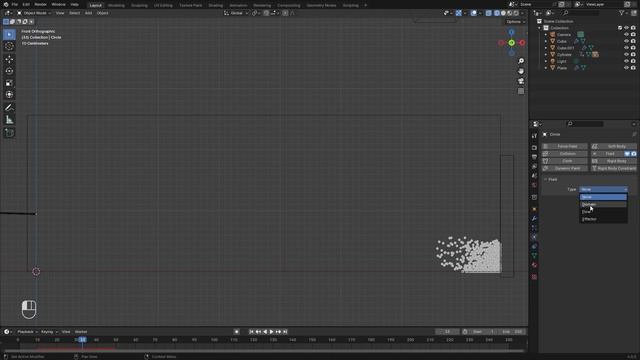Open the World properties tab
640x360 pixels.
(534, 185)
